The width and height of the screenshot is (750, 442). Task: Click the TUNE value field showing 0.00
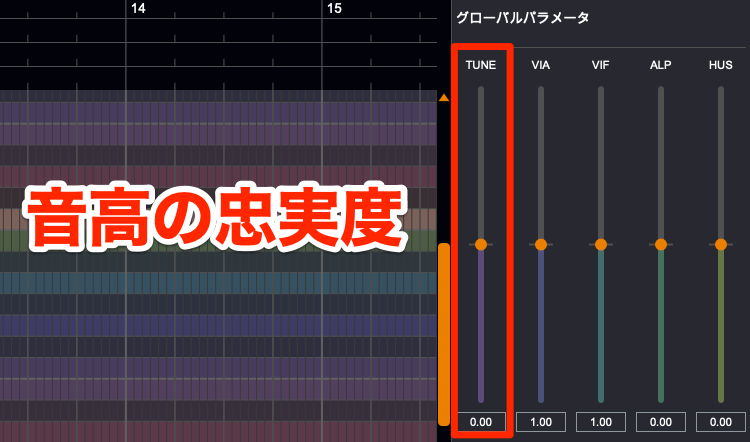point(481,422)
